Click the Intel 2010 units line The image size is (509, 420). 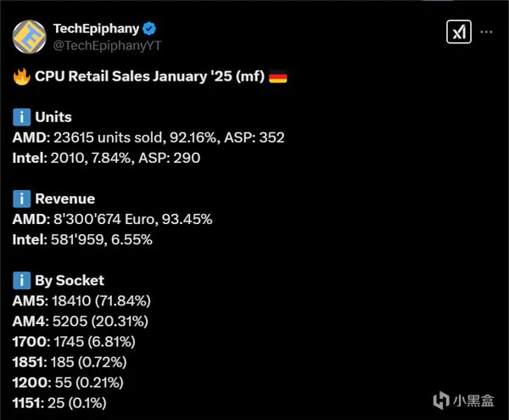(113, 158)
